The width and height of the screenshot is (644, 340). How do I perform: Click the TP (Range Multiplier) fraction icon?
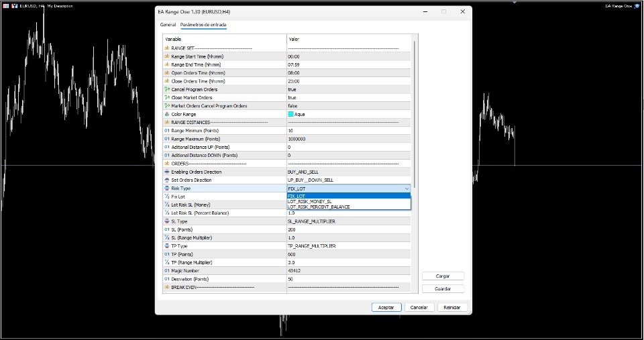click(167, 262)
